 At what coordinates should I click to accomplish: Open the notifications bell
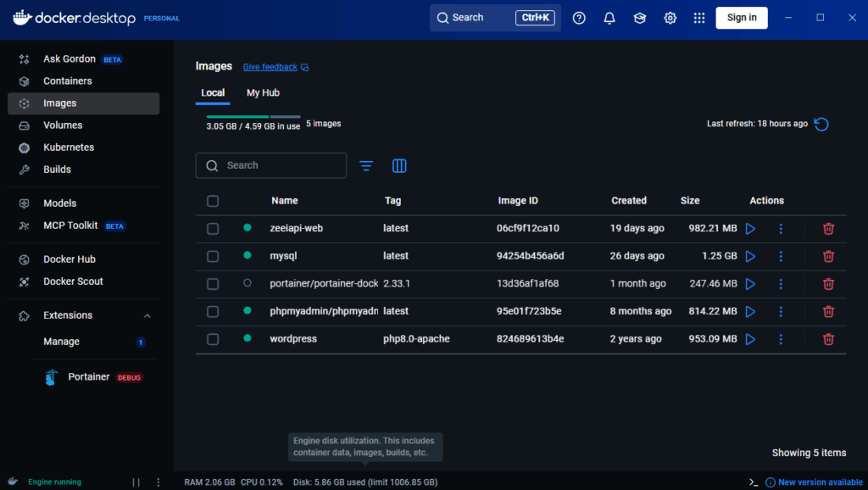click(609, 18)
